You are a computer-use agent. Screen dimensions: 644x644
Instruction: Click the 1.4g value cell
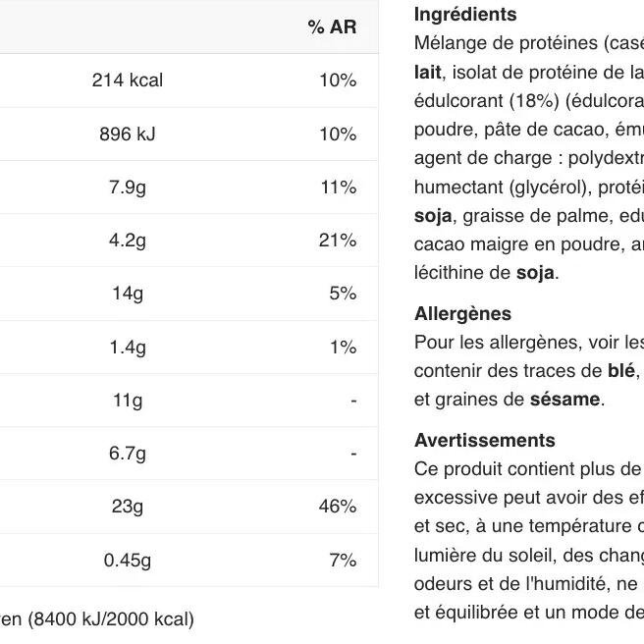[x=128, y=347]
